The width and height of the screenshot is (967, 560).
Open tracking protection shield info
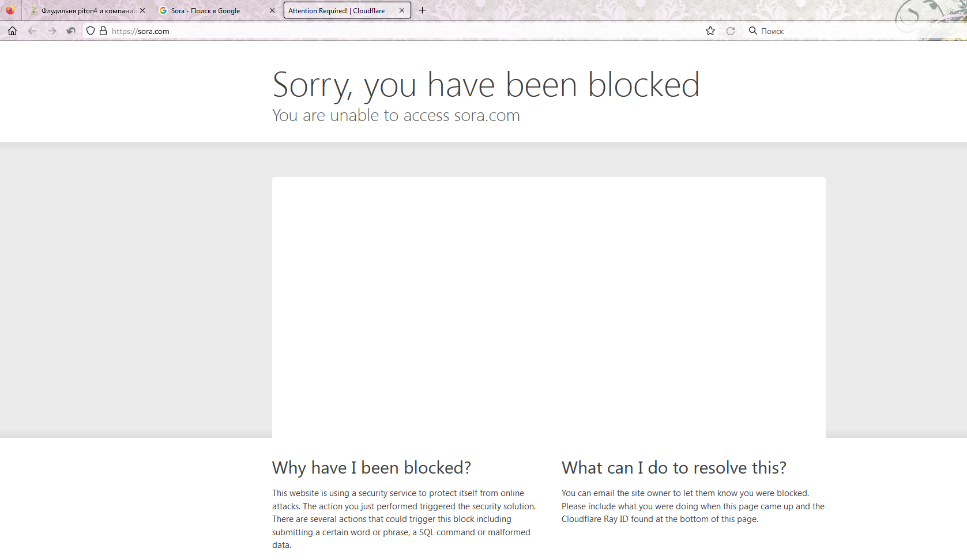90,31
